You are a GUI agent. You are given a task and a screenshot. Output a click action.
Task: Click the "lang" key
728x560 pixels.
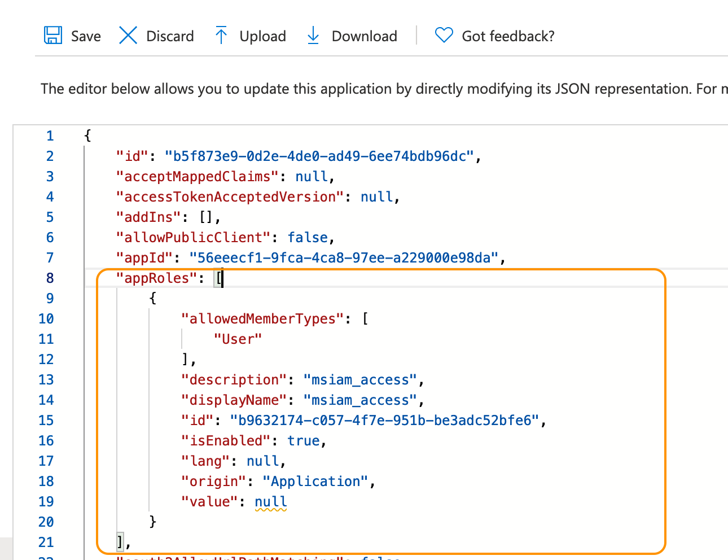[206, 461]
